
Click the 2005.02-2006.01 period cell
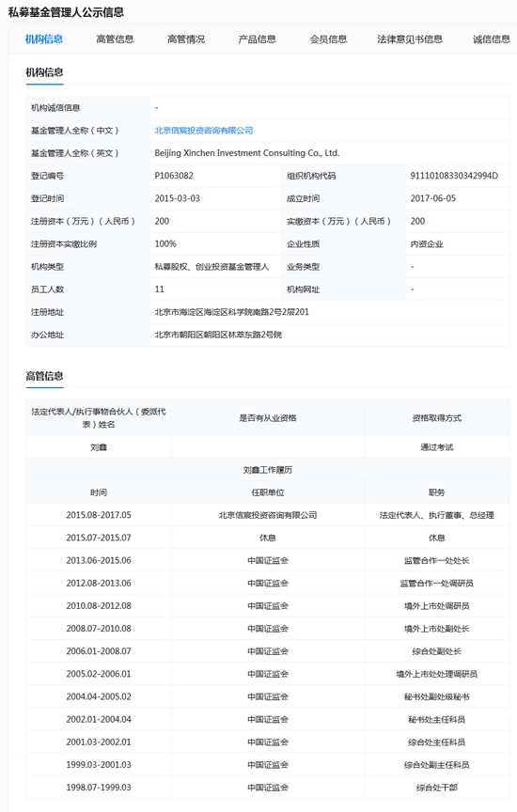point(99,674)
